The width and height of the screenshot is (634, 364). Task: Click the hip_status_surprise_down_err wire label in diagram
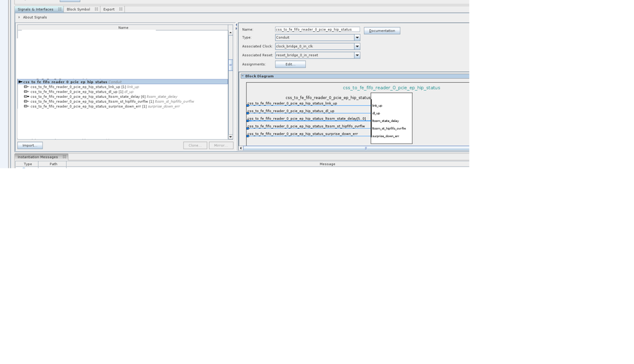pyautogui.click(x=302, y=133)
